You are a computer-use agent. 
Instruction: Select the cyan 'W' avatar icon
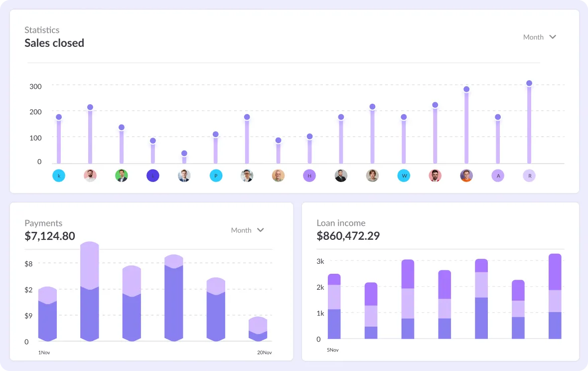[x=404, y=176]
